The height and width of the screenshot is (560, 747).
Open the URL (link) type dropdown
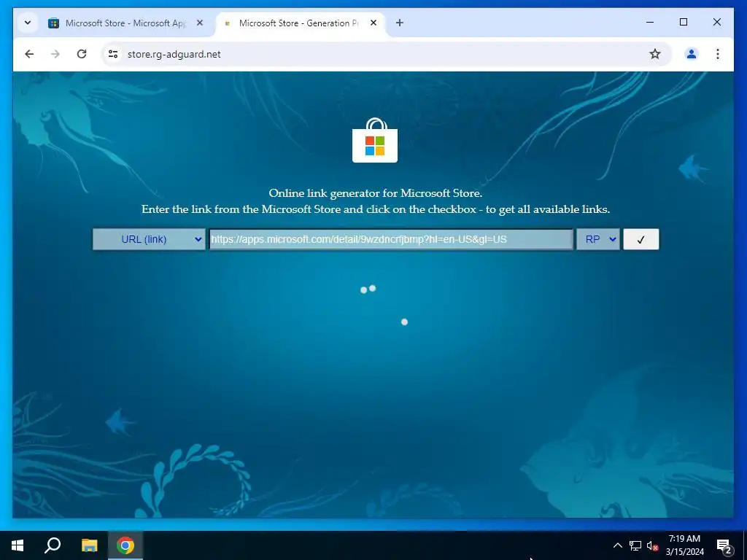point(149,239)
